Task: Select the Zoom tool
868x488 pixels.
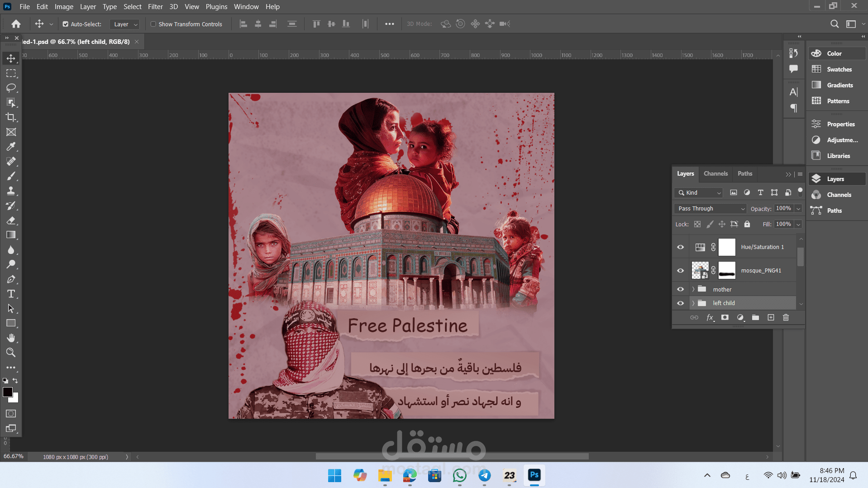Action: (x=11, y=353)
